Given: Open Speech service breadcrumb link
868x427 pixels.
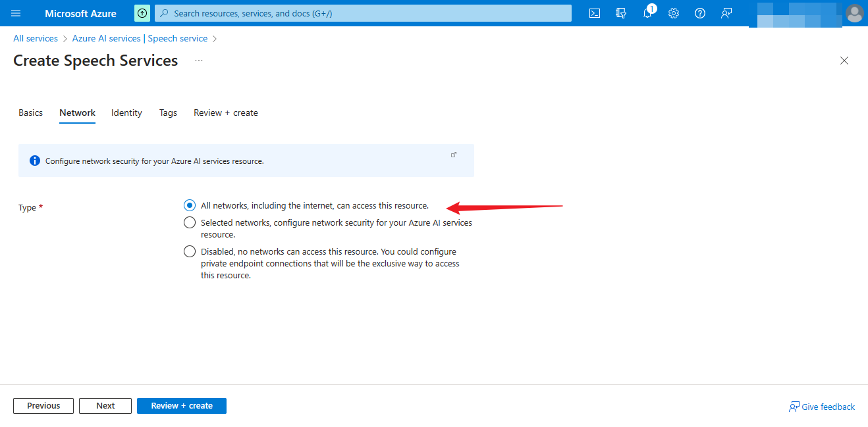Looking at the screenshot, I should click(177, 38).
